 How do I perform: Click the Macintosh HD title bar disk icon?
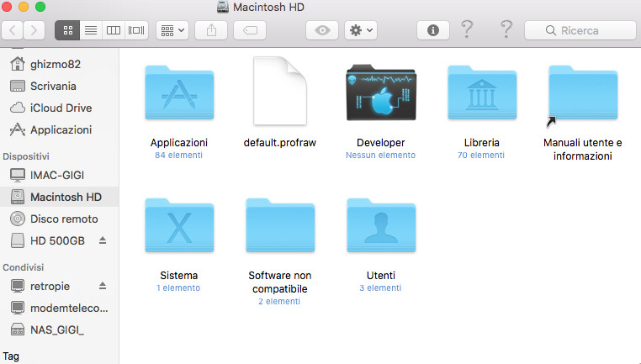pos(223,7)
